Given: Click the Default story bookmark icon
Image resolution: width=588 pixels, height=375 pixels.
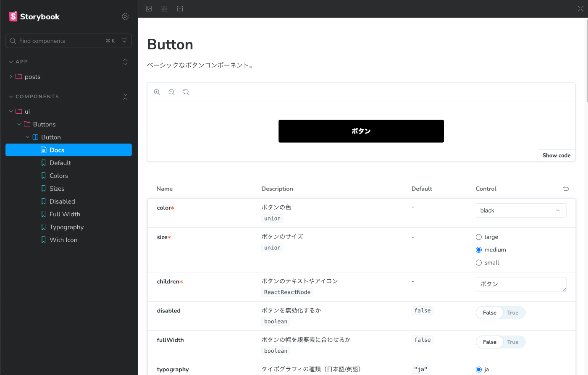Looking at the screenshot, I should coord(43,163).
